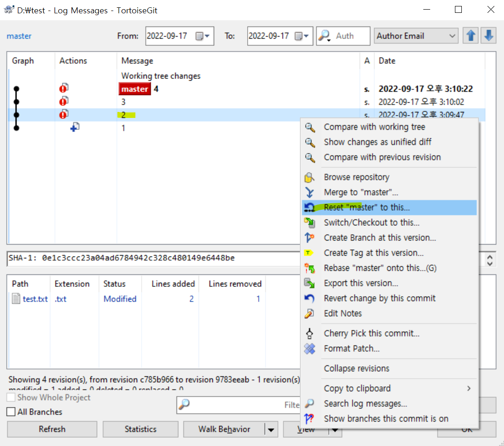Open the Author Email filter dropdown
This screenshot has height=446, width=504.
416,36
